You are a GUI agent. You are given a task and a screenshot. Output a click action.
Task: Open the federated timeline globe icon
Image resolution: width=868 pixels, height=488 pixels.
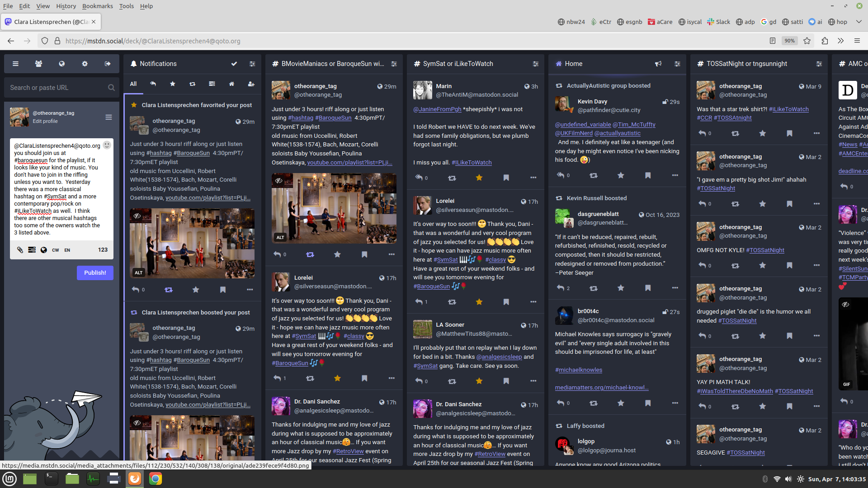coord(61,64)
